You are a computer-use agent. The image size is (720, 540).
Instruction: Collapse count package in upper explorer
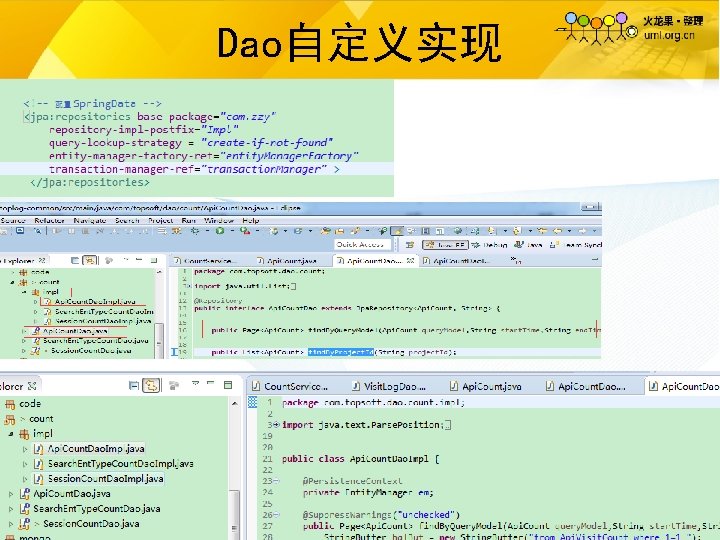tap(12, 282)
